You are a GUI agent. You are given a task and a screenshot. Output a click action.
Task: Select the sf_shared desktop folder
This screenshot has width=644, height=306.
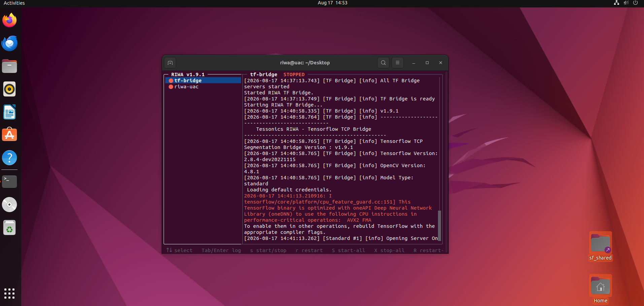point(601,247)
